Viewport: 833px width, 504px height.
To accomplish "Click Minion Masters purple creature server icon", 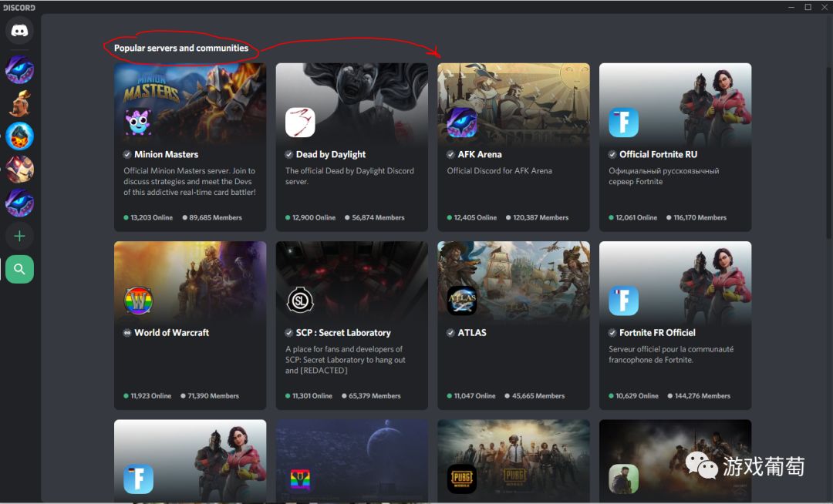I will coord(139,123).
